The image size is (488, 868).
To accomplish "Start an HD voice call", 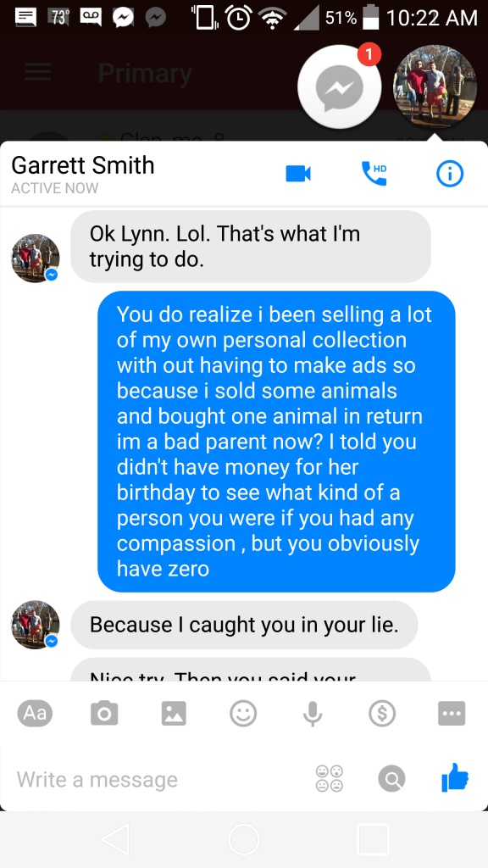I will [374, 173].
